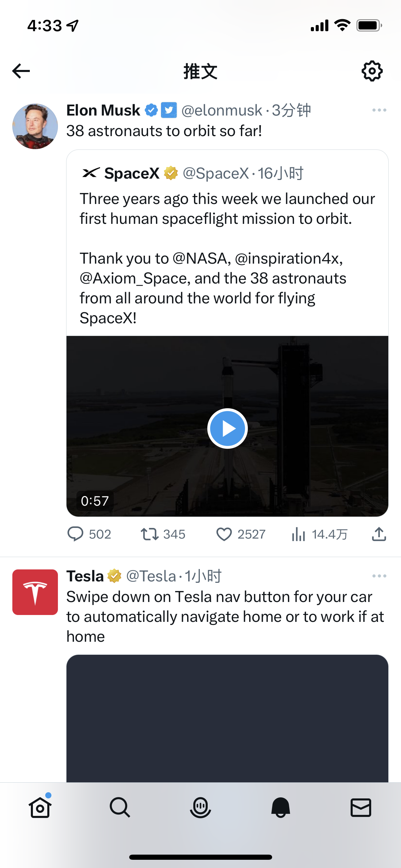Retweet Elon Musk's tweet
Image resolution: width=401 pixels, height=868 pixels.
(149, 534)
